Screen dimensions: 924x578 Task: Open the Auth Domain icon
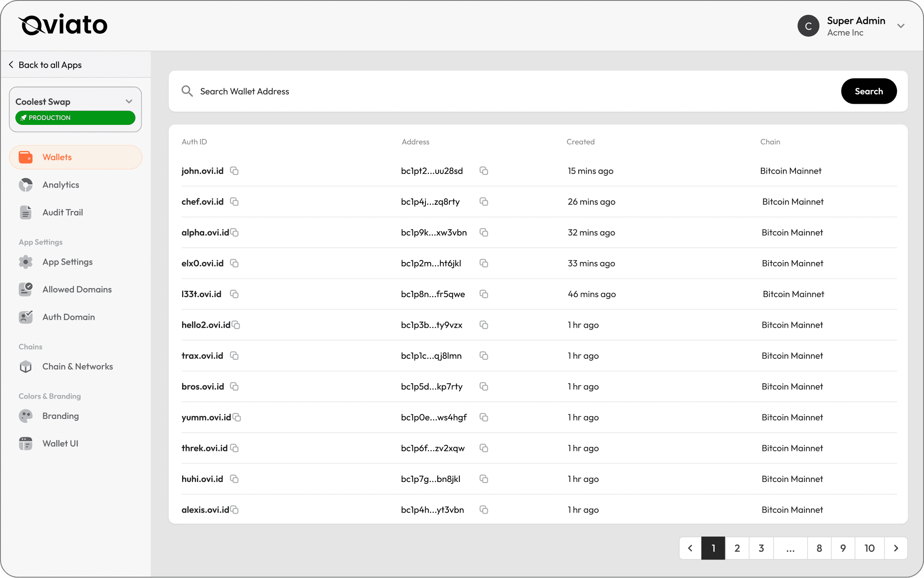pyautogui.click(x=26, y=317)
